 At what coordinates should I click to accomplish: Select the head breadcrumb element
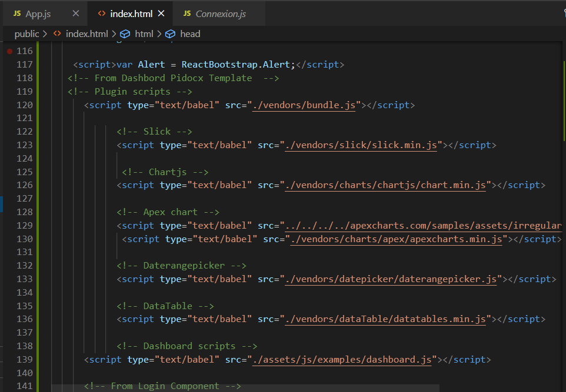pyautogui.click(x=190, y=34)
